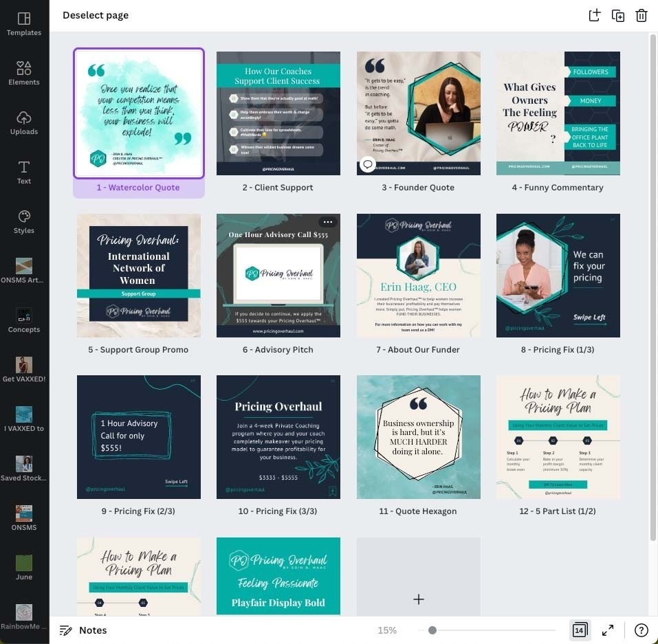Select the About Our Funder page thumbnail

click(419, 276)
